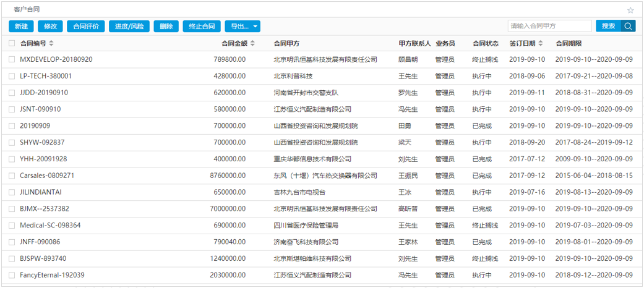Click amount 428000.00
The image size is (644, 288).
point(230,76)
